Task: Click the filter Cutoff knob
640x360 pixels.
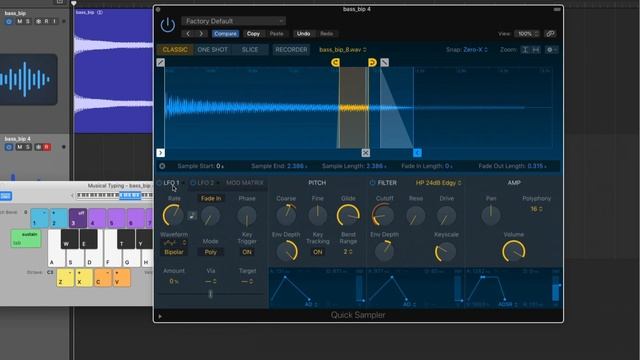Action: 383,215
